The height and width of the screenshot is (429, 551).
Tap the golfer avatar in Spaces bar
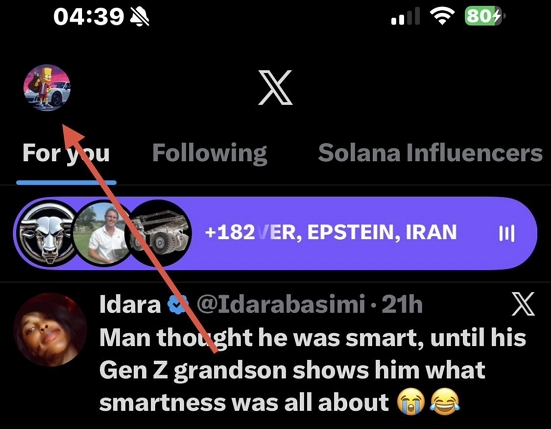104,234
